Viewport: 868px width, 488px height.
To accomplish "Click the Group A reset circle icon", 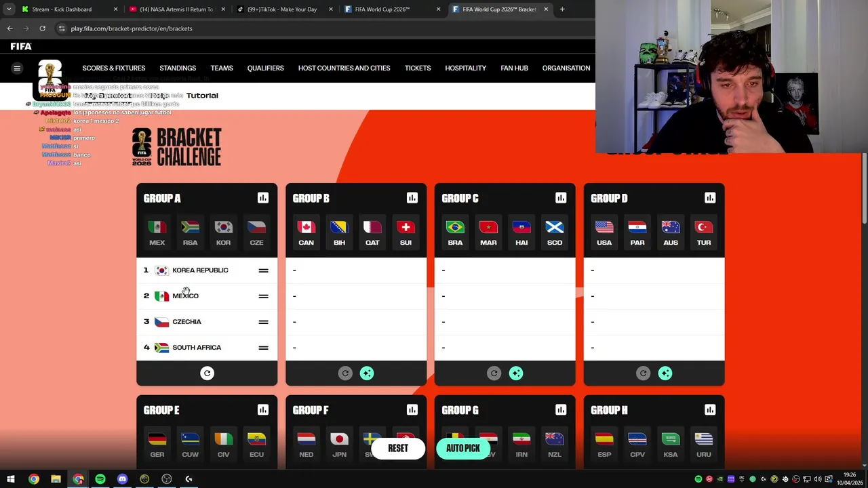I will (x=208, y=373).
